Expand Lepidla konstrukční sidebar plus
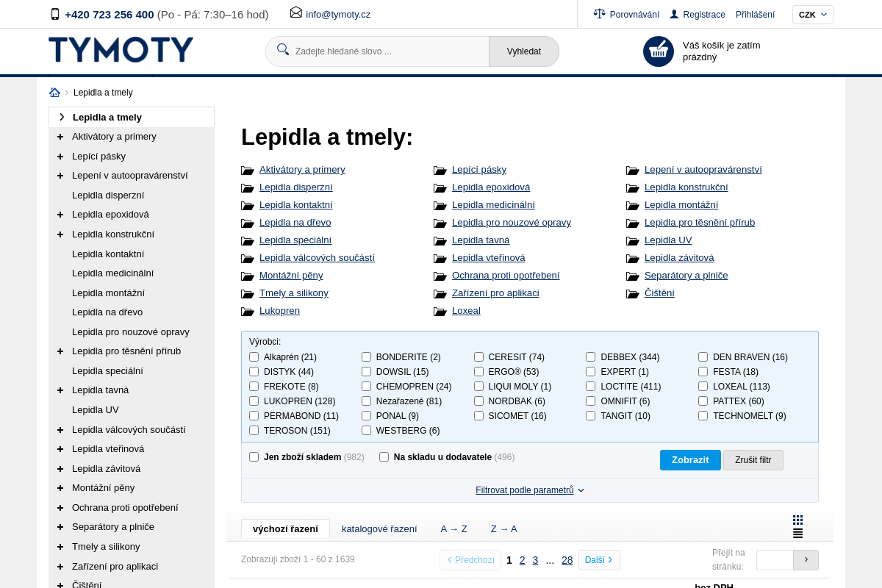Screen dimensions: 882x588 pos(60,234)
